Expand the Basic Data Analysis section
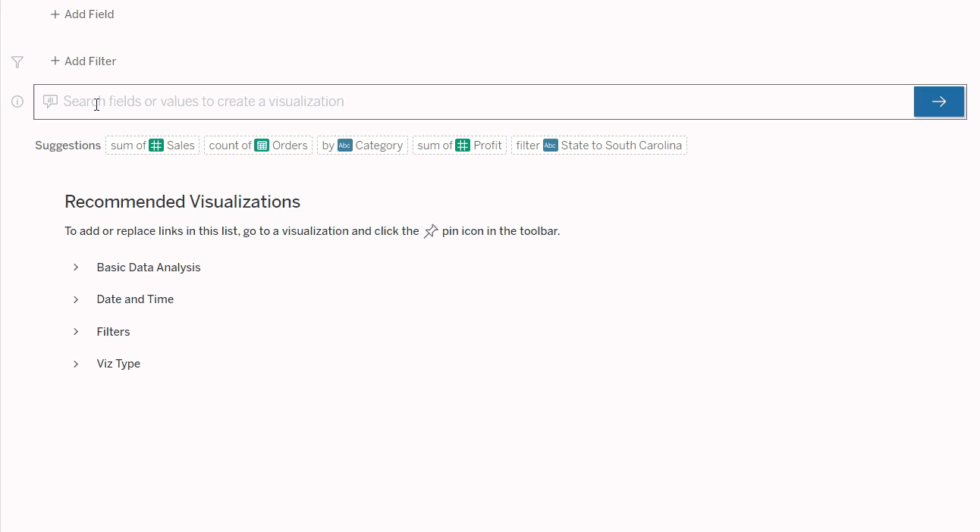Screen dimensions: 980x532 coord(75,267)
